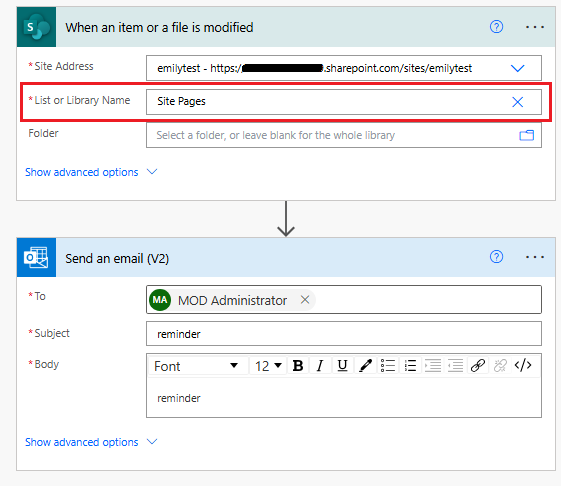This screenshot has width=561, height=486.
Task: Click the Folder input field
Action: coord(344,135)
